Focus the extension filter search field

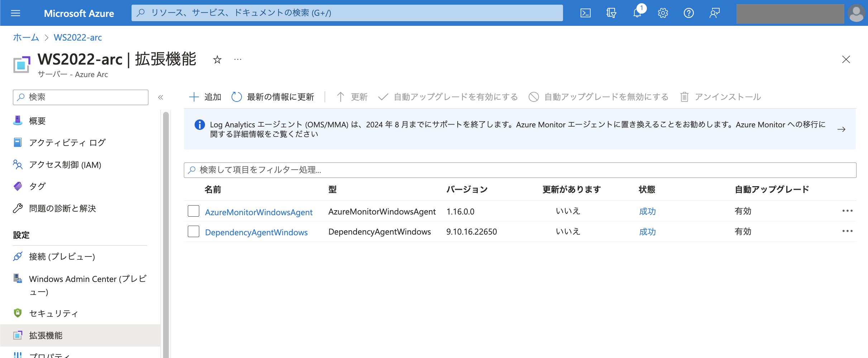(520, 170)
